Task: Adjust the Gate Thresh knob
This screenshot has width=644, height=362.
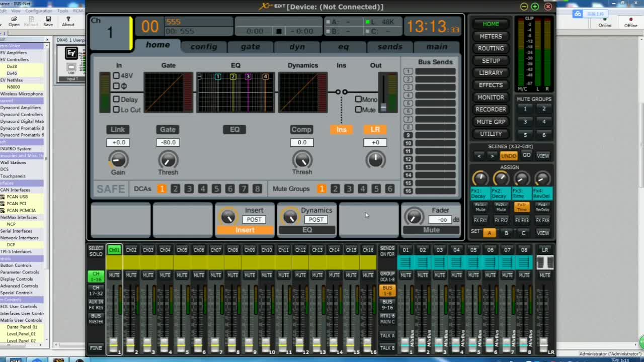Action: tap(168, 160)
